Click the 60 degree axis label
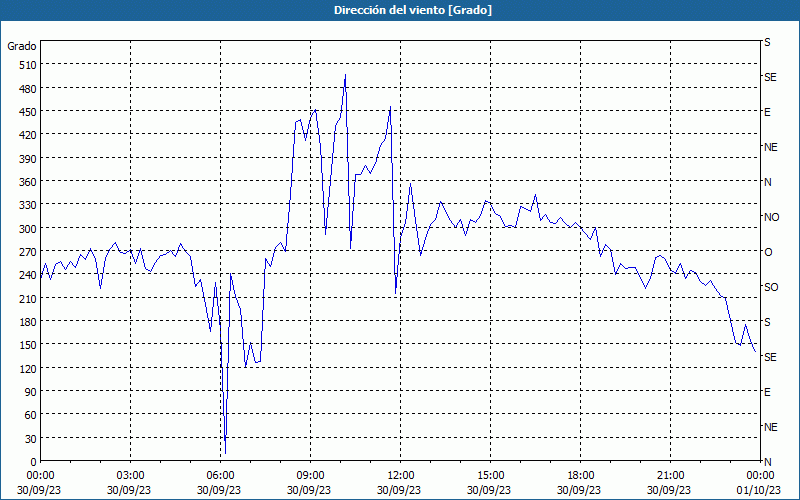Viewport: 800px width, 500px height. point(31,415)
